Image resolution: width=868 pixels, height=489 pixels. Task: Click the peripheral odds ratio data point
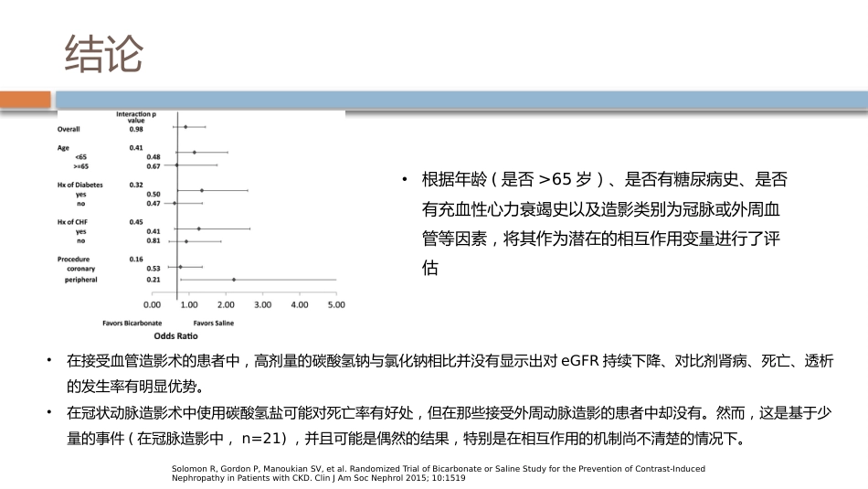pos(234,280)
